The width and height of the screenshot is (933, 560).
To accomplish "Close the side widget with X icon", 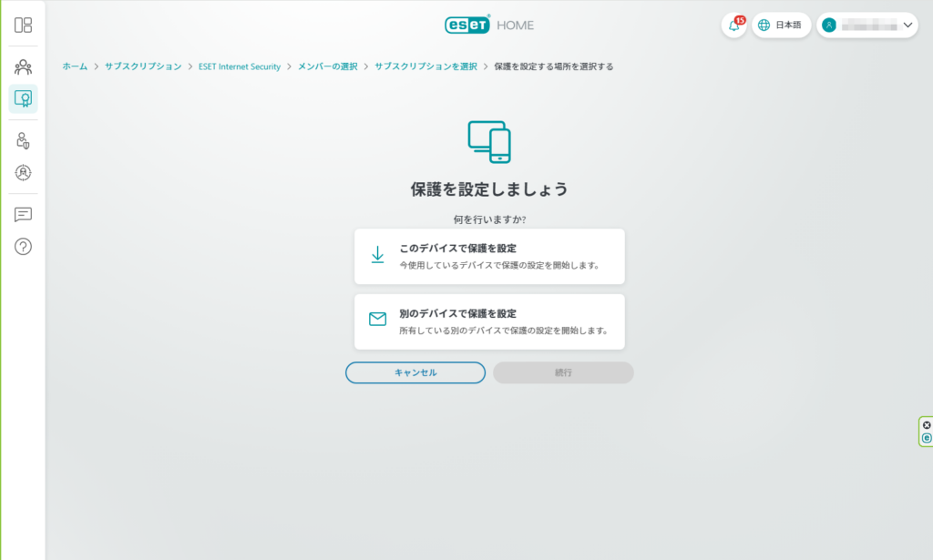I will pyautogui.click(x=927, y=425).
